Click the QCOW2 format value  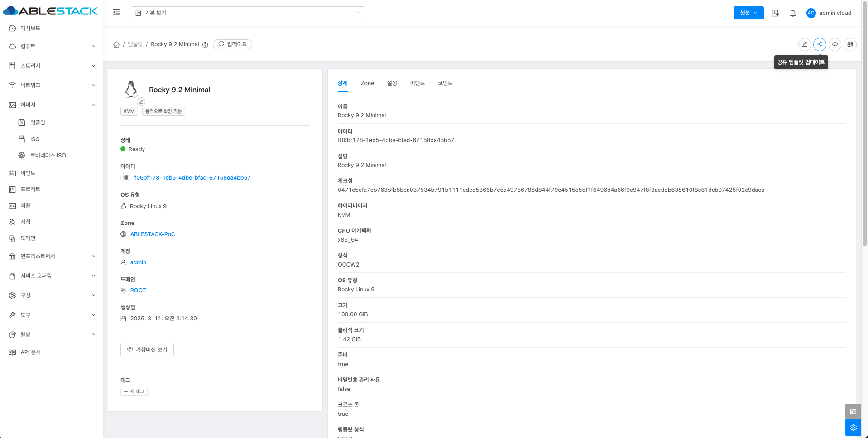[349, 265]
